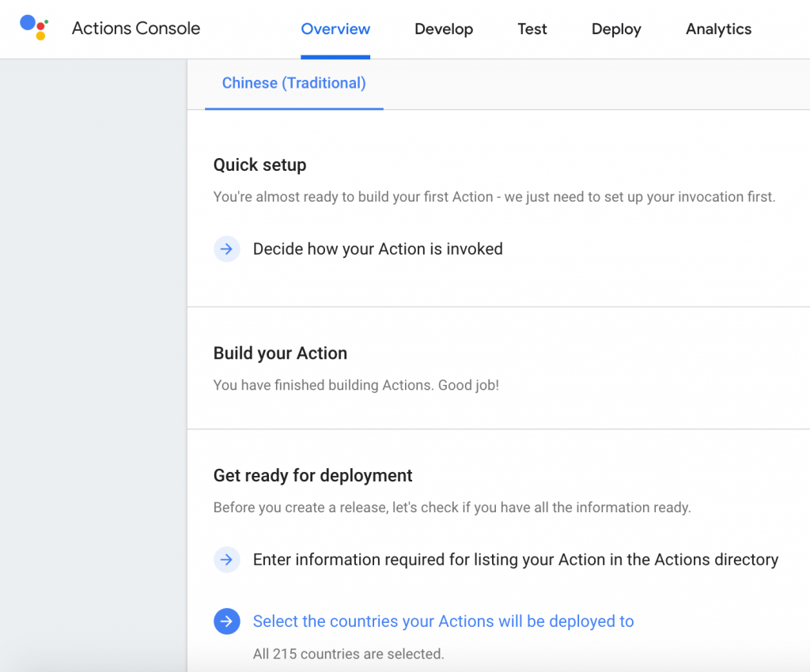The width and height of the screenshot is (810, 672).
Task: Click the Build your Action section heading
Action: tap(280, 353)
